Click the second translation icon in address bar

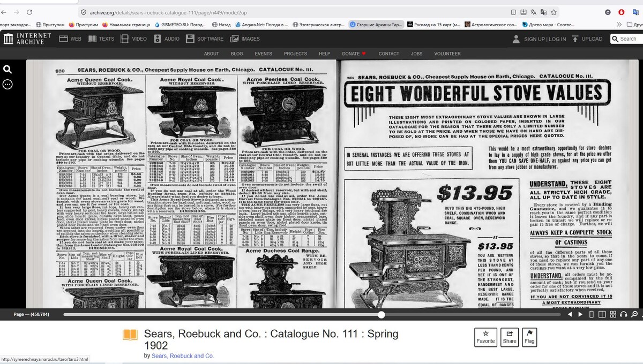pos(543,12)
